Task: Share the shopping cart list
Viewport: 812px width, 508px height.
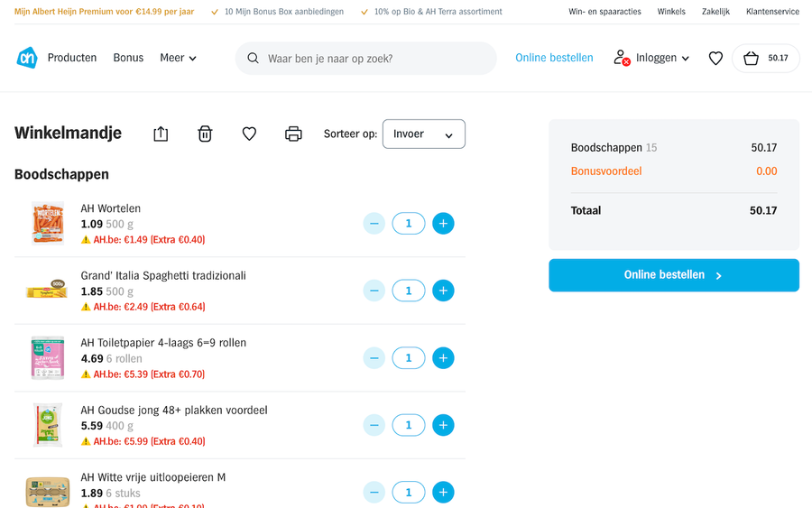Action: [x=161, y=134]
